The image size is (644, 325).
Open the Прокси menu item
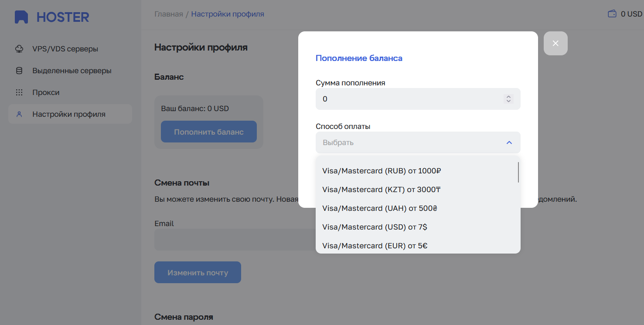tap(46, 92)
